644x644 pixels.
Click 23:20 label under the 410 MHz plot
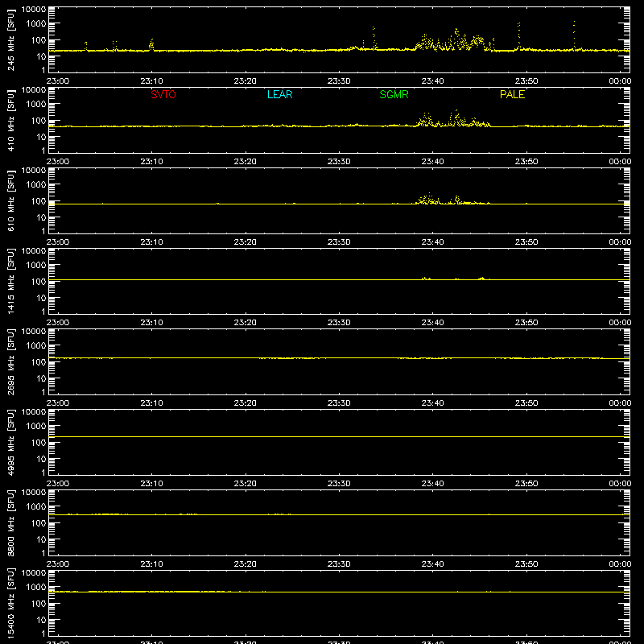246,162
